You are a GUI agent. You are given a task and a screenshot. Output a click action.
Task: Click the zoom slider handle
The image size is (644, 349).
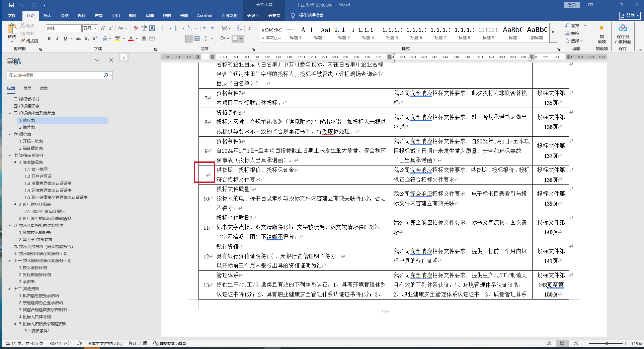click(x=607, y=343)
